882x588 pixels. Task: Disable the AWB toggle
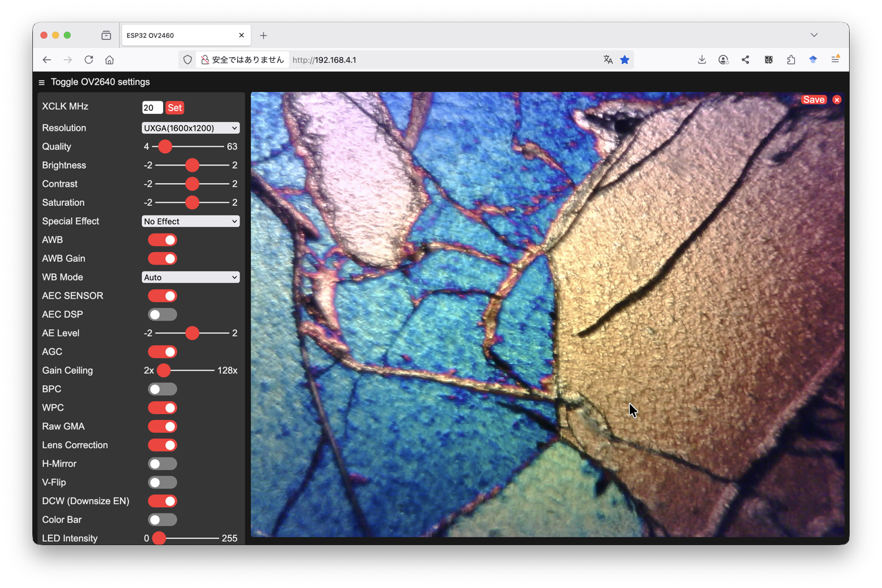tap(162, 240)
